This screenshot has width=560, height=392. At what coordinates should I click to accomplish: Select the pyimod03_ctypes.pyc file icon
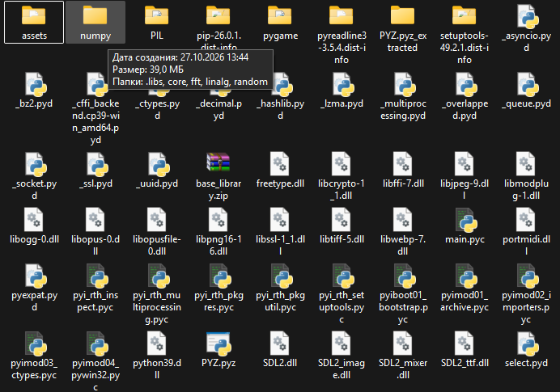click(x=36, y=344)
